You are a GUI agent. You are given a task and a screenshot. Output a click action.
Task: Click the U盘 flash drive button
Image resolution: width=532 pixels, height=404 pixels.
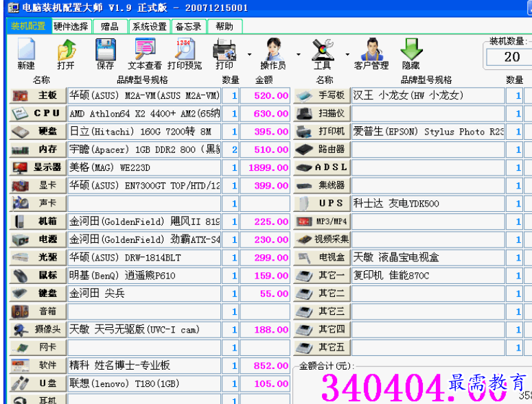(x=38, y=383)
